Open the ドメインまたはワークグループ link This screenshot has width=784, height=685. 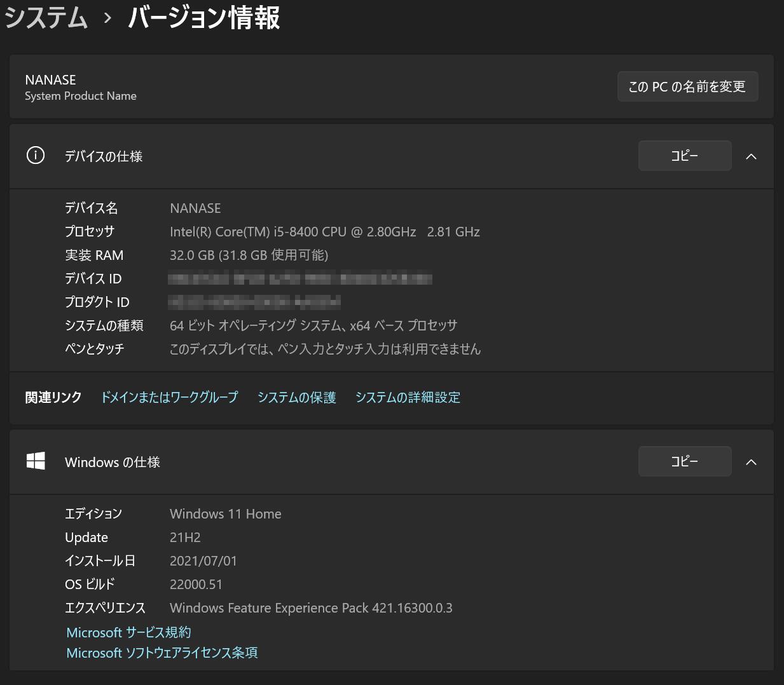coord(170,397)
